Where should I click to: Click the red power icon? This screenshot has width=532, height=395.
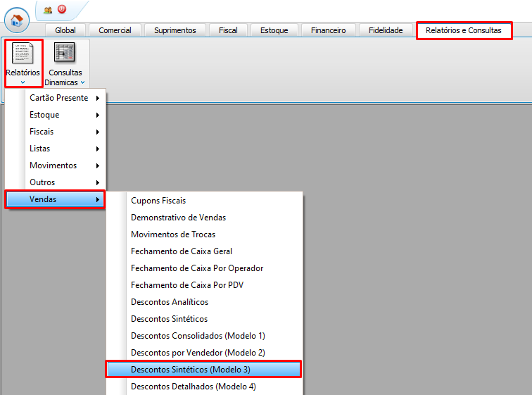[62, 9]
